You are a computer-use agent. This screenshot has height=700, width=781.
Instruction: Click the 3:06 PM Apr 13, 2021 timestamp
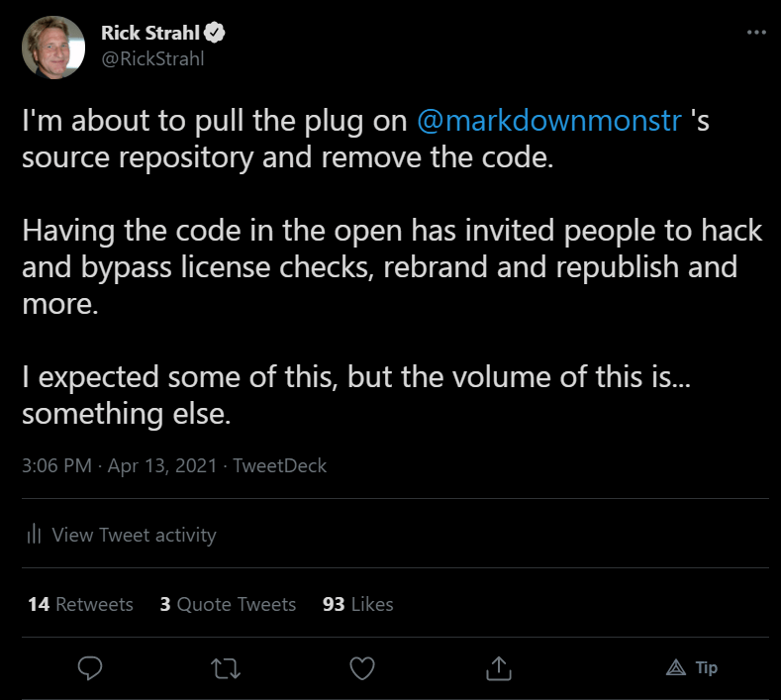(x=120, y=465)
